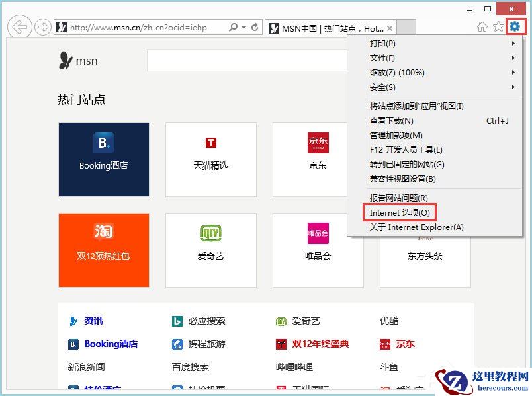This screenshot has height=396, width=532.
Task: Open the Favorites star icon
Action: click(499, 26)
